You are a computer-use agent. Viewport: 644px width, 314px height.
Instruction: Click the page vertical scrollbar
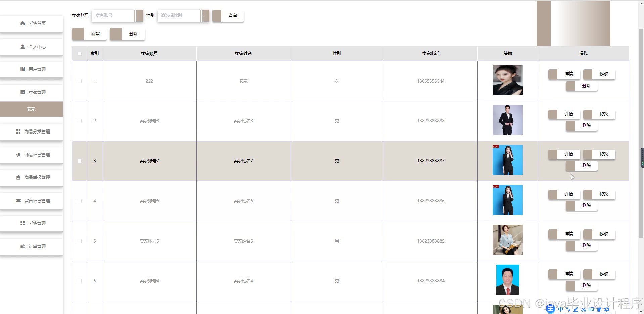(x=641, y=134)
